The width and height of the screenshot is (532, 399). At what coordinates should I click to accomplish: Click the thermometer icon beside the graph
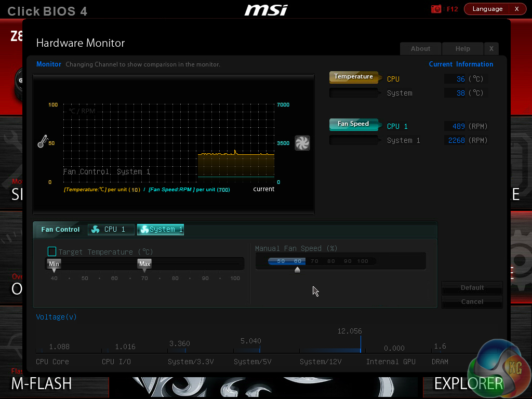[43, 141]
